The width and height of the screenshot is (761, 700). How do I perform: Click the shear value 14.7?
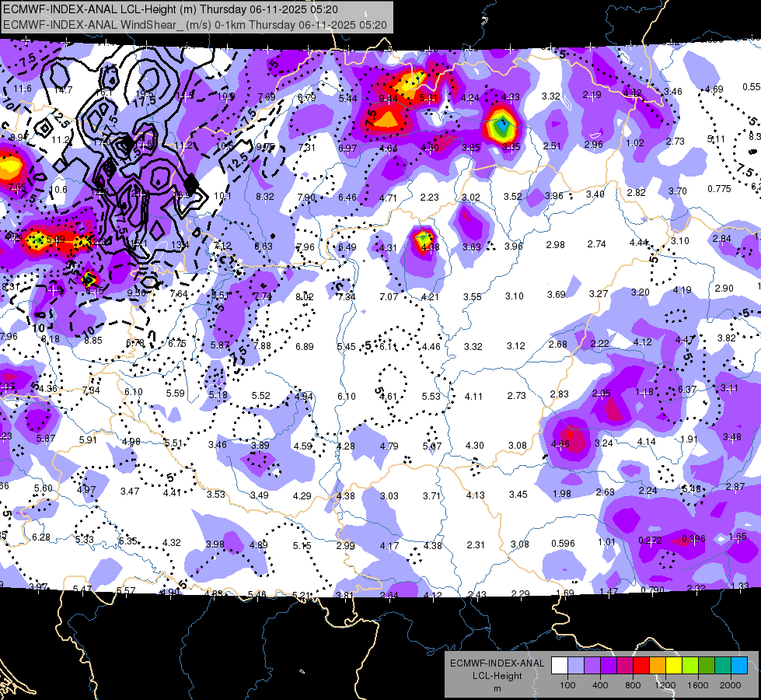(x=63, y=90)
